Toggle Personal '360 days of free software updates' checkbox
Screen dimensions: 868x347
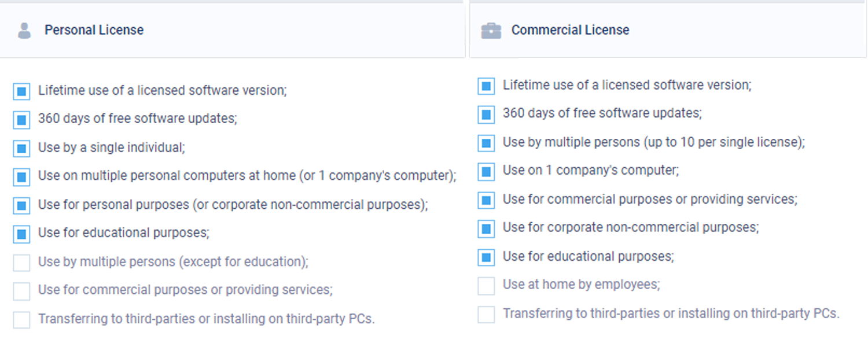(x=21, y=120)
